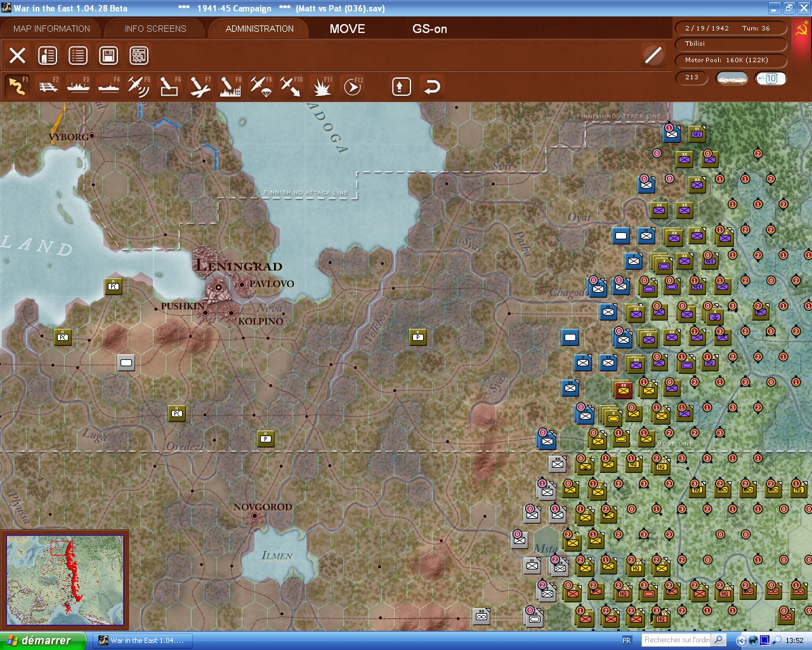Click the diagonal line round button

[653, 55]
